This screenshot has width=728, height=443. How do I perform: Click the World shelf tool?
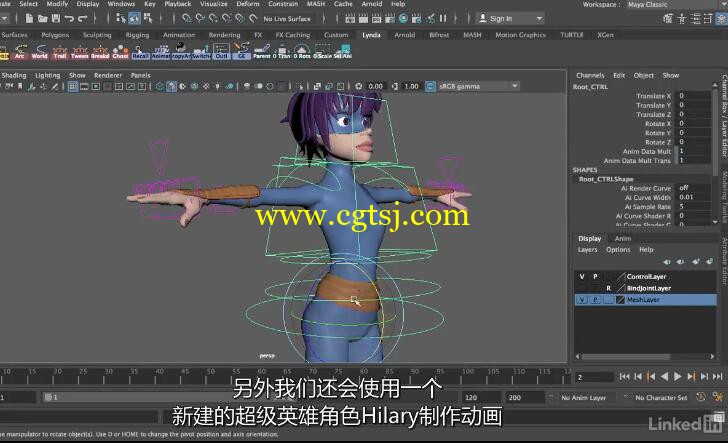(x=39, y=51)
